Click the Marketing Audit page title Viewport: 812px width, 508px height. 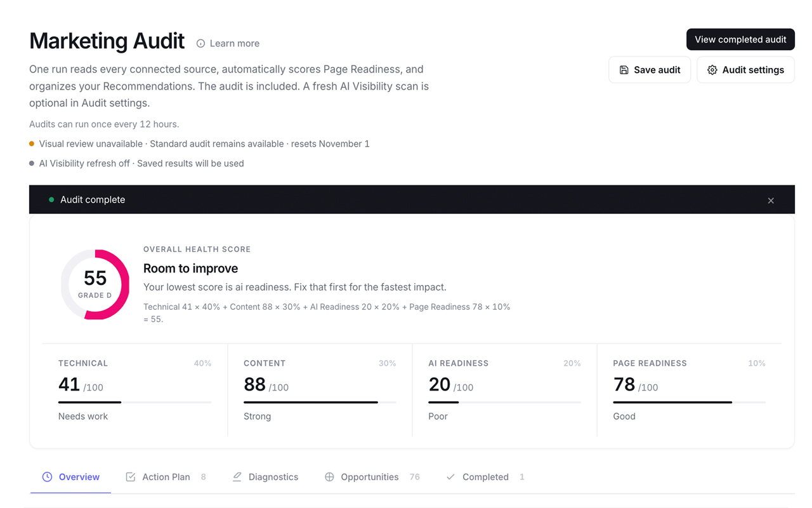[107, 41]
